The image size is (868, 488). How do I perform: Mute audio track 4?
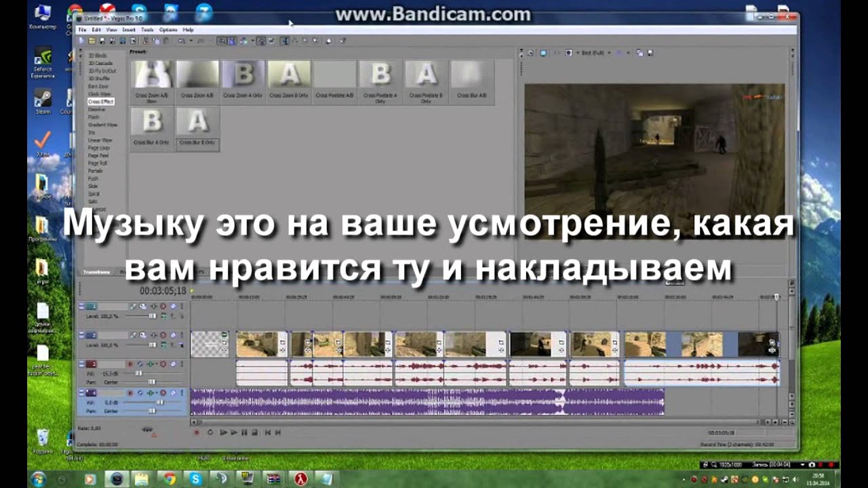pos(163,393)
